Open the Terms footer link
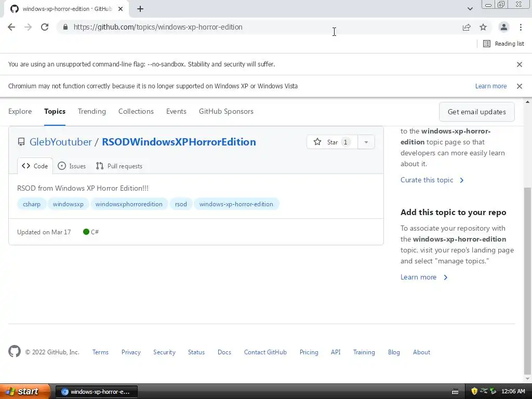532x399 pixels. point(100,352)
